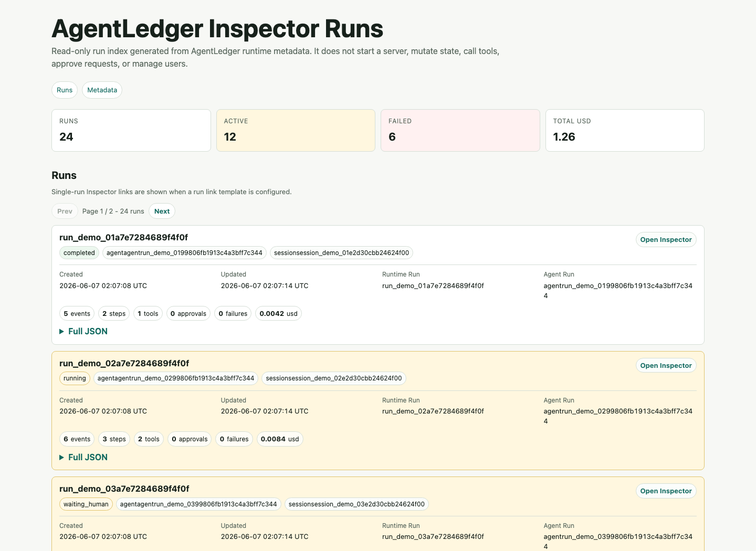Click the disabled Prev page button
Screen dimensions: 756x551
(x=65, y=211)
